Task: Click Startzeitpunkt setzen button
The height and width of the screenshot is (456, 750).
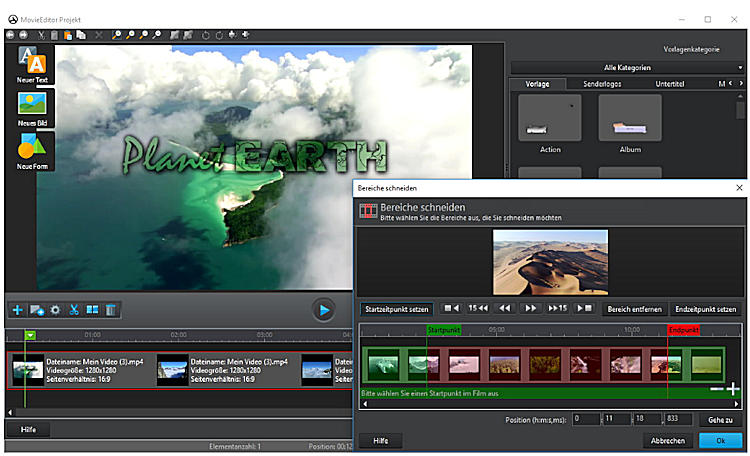Action: pos(396,309)
